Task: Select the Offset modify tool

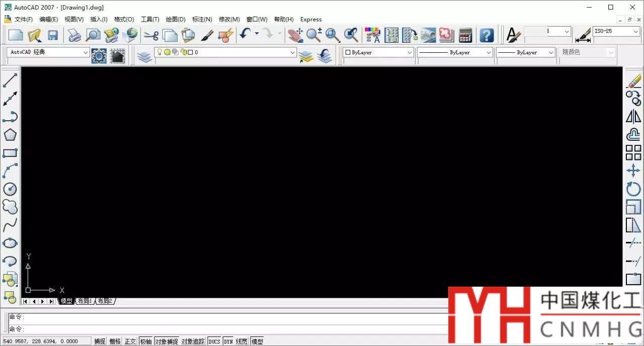Action: (x=633, y=134)
